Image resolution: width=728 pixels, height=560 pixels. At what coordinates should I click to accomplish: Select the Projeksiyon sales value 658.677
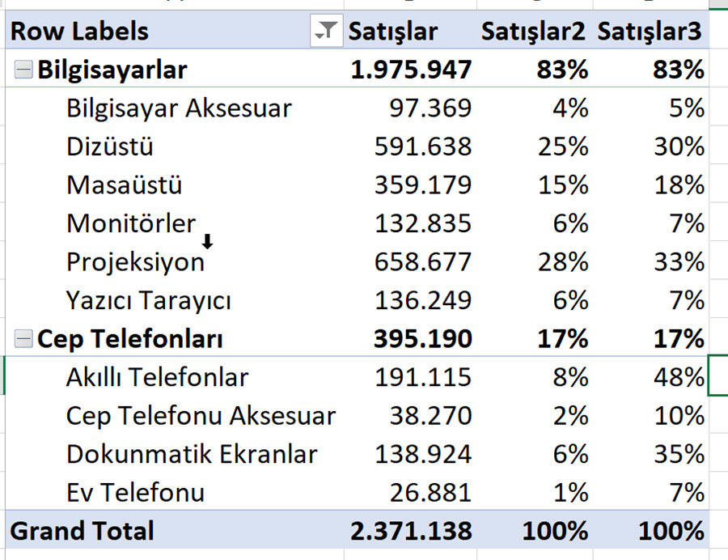(x=423, y=262)
